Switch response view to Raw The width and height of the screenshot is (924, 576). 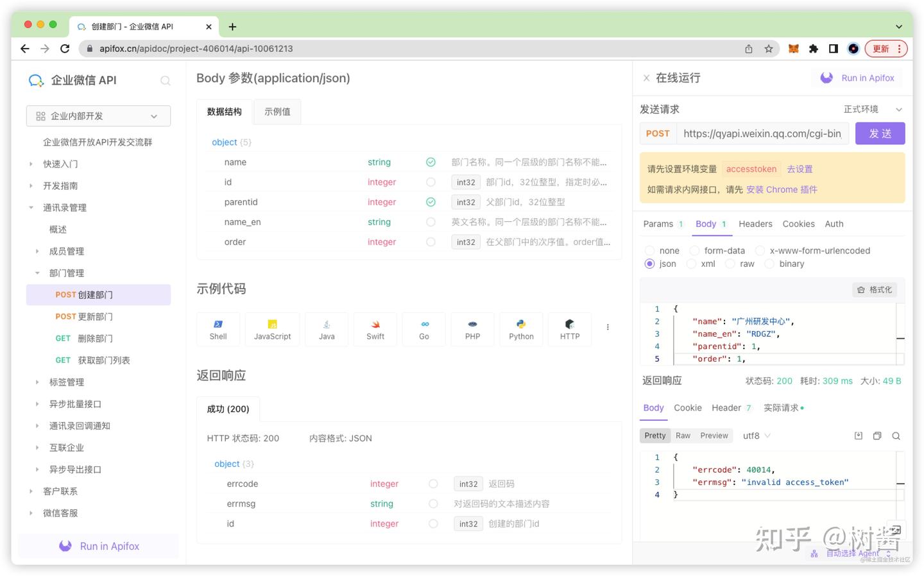683,436
